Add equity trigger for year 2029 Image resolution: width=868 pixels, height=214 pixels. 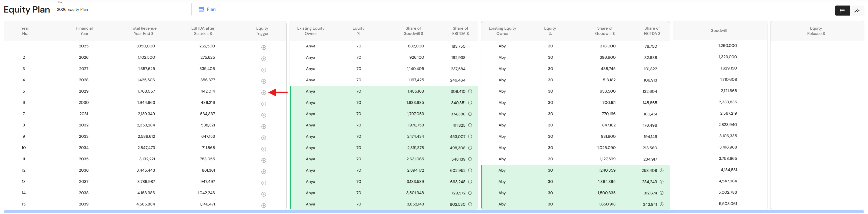264,93
